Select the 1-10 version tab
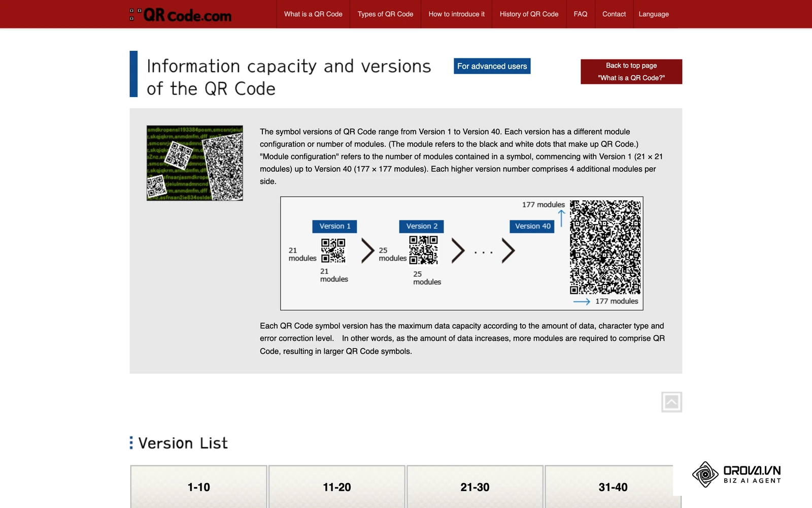This screenshot has height=508, width=812. pyautogui.click(x=199, y=487)
